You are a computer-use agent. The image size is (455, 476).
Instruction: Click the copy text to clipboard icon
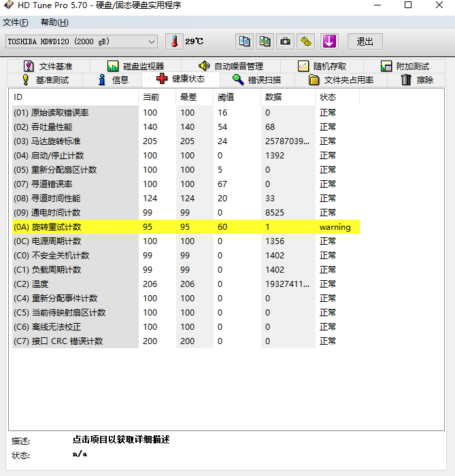(x=244, y=41)
